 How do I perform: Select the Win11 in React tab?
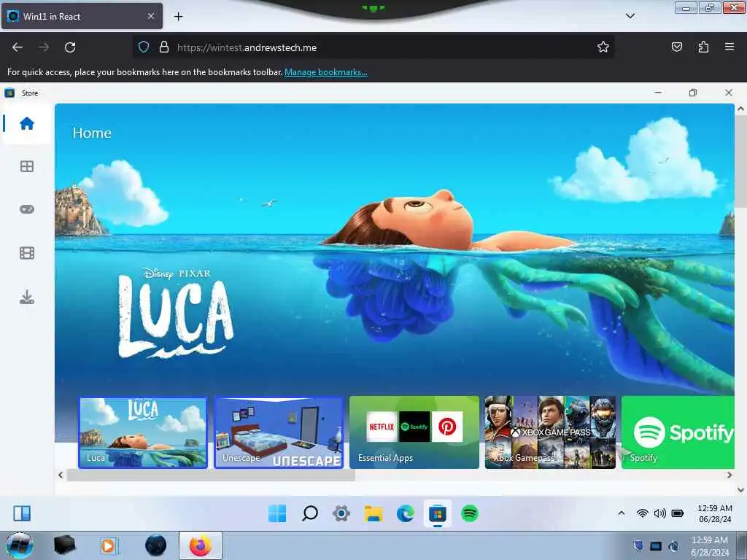pos(82,16)
